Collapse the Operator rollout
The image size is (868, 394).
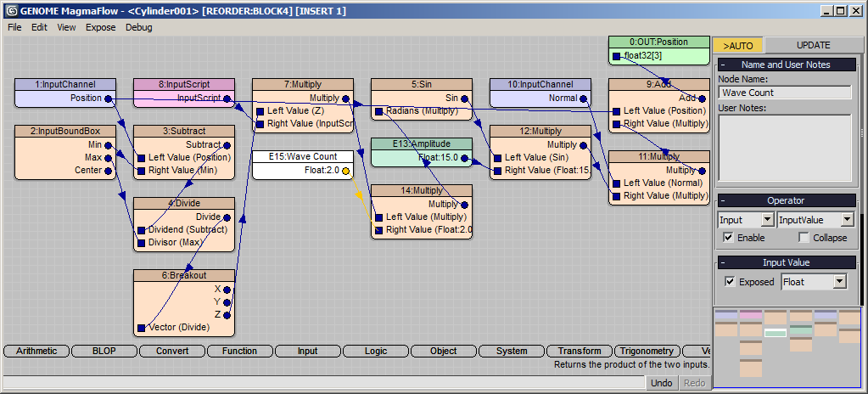(787, 200)
